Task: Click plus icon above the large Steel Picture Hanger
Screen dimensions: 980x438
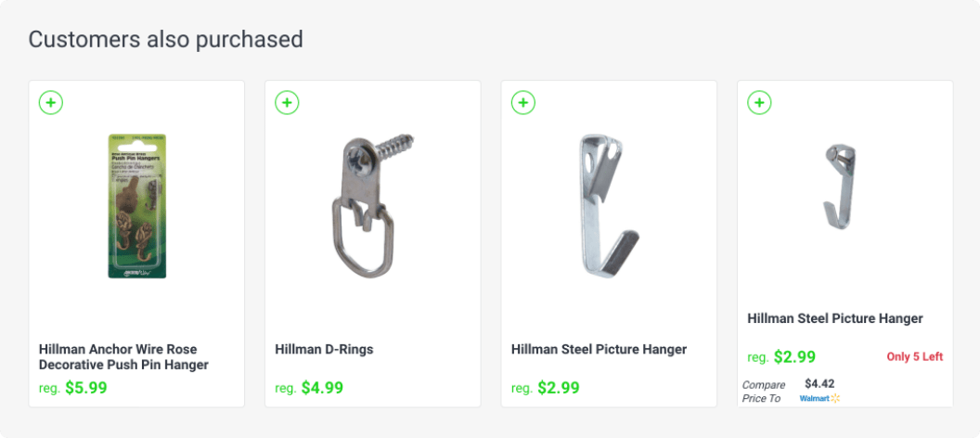Action: (x=523, y=103)
